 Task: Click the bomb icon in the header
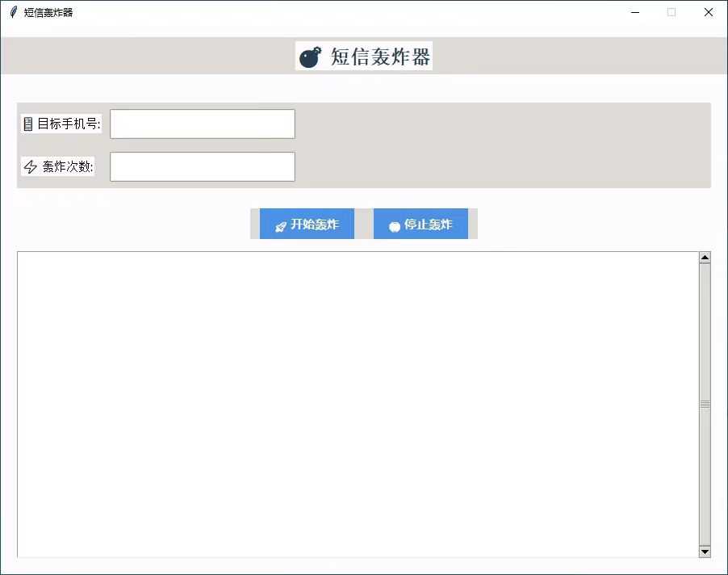tap(310, 57)
